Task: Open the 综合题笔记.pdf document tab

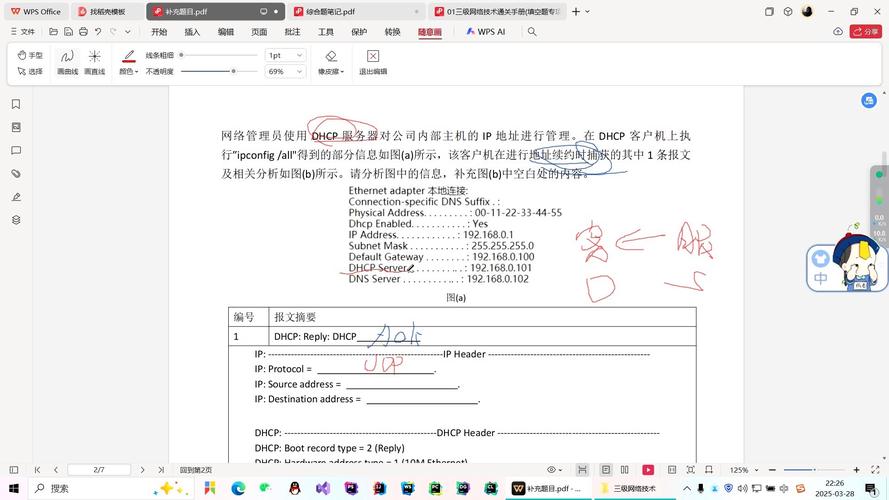Action: point(357,11)
